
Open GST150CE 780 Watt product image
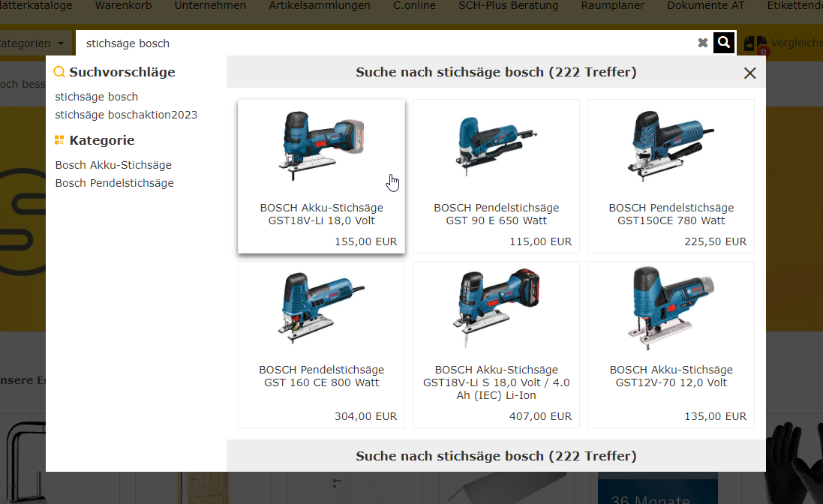click(x=671, y=145)
